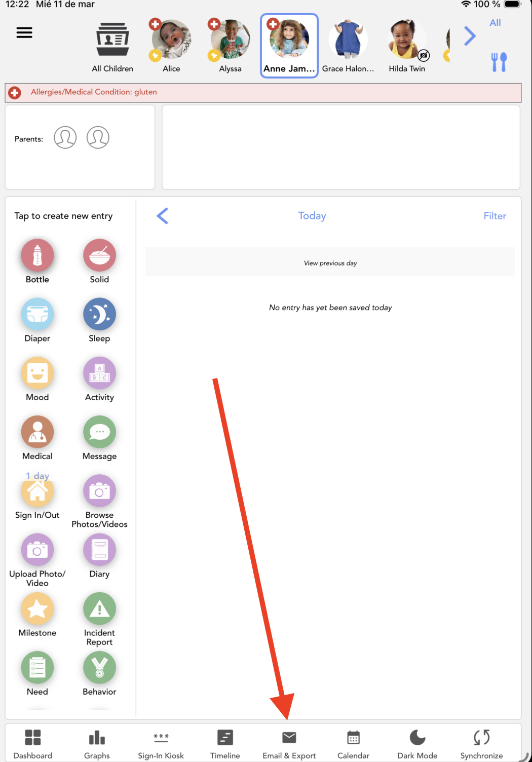Create a new Bottle entry
The image size is (532, 762).
coord(37,255)
